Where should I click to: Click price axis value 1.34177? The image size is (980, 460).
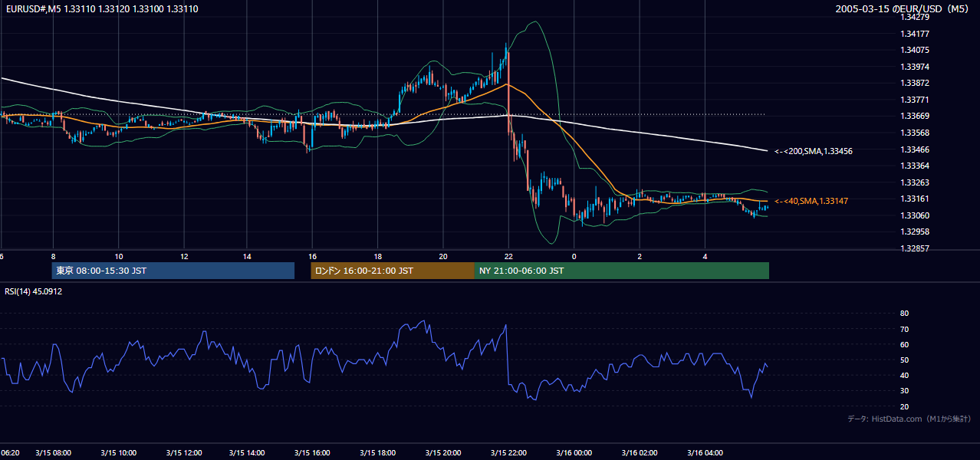916,34
